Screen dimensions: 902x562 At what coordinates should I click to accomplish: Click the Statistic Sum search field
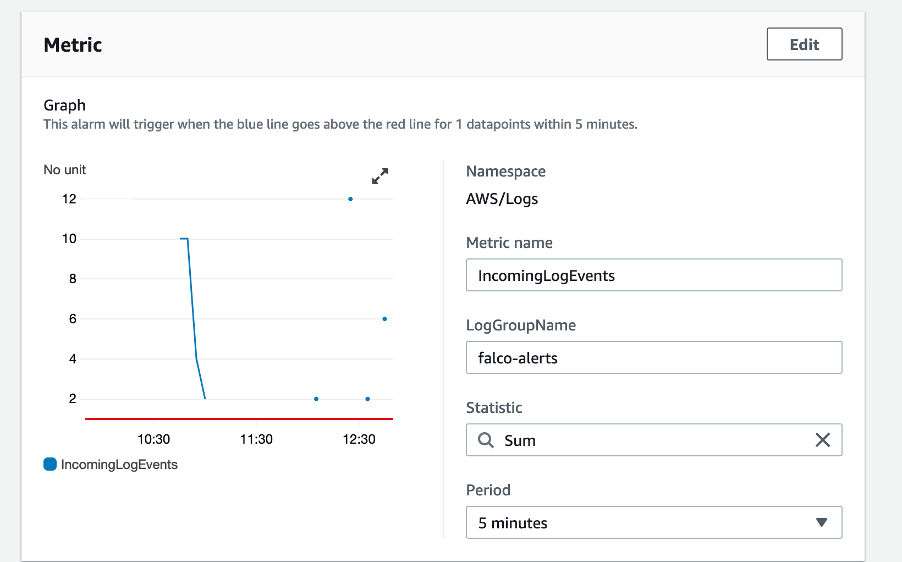(x=654, y=440)
